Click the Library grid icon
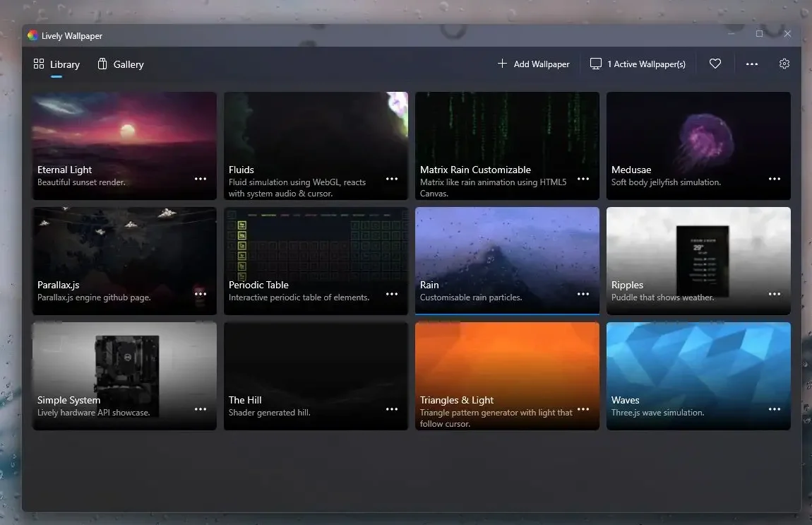 39,64
